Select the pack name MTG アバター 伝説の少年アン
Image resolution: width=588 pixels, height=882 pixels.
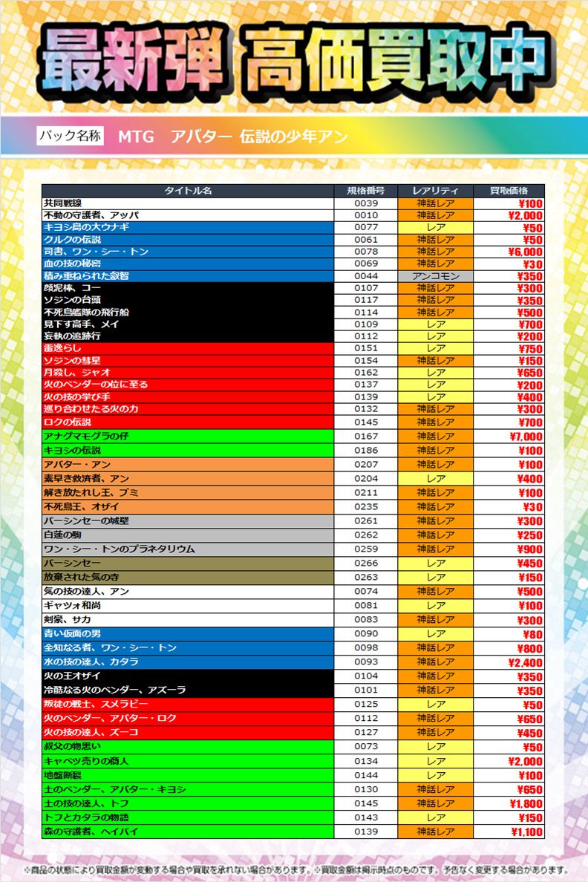tap(233, 136)
